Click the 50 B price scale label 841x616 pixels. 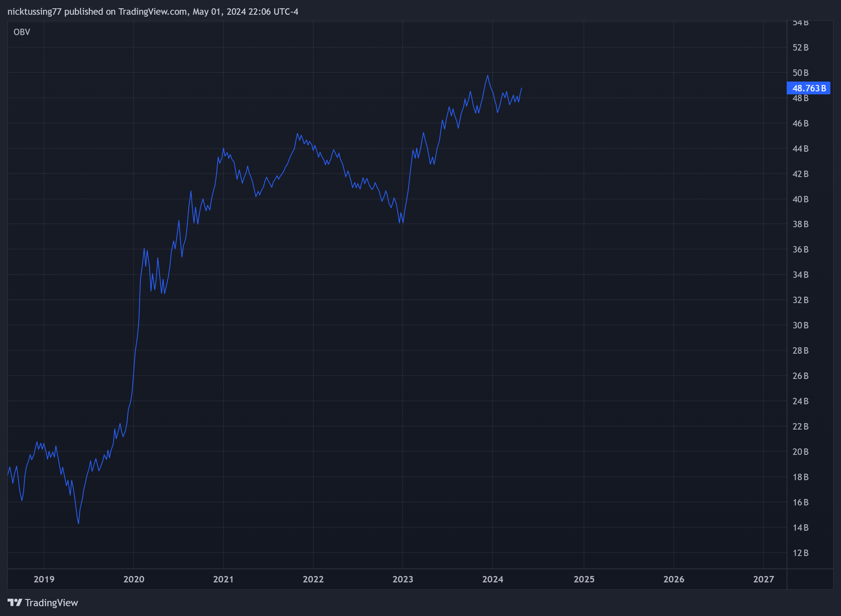801,73
